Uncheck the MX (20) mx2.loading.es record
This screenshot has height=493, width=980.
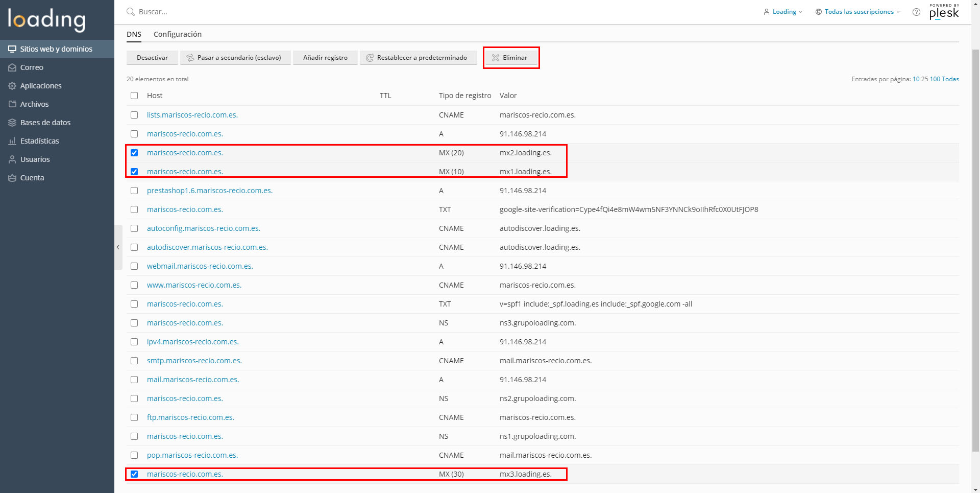134,153
